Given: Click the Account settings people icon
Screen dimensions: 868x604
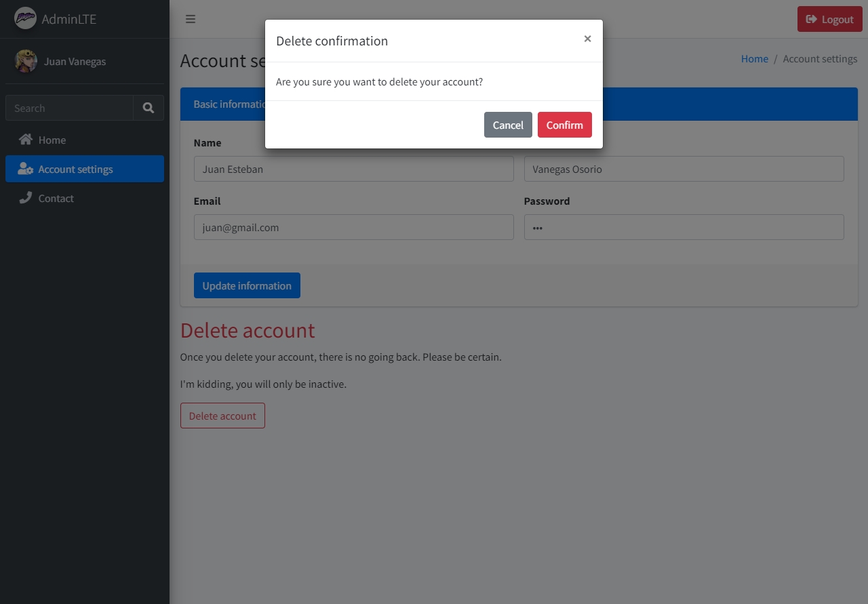Looking at the screenshot, I should [24, 169].
